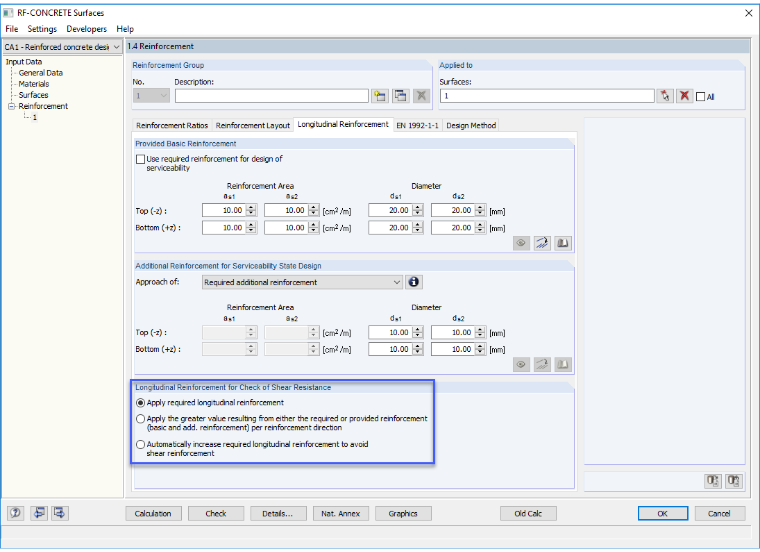This screenshot has width=760, height=552.
Task: Click stepper of Bottom ds1 basic diameter
Action: click(418, 228)
